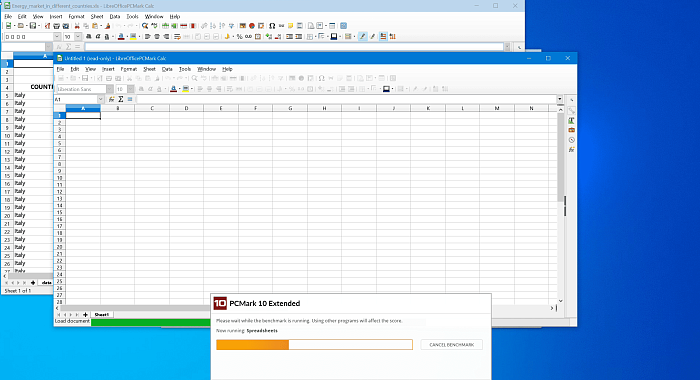The height and width of the screenshot is (380, 700).
Task: Click Center Horizontally icon in Energy_market window
Action: click(157, 37)
